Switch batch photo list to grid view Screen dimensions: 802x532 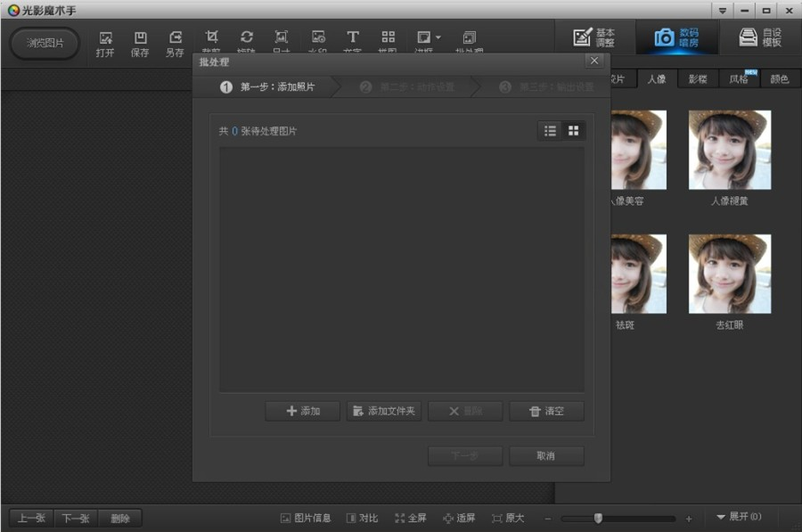(574, 130)
